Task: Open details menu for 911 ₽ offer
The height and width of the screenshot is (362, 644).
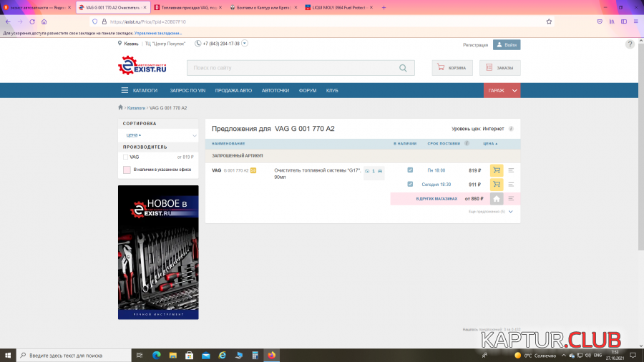Action: click(x=511, y=185)
